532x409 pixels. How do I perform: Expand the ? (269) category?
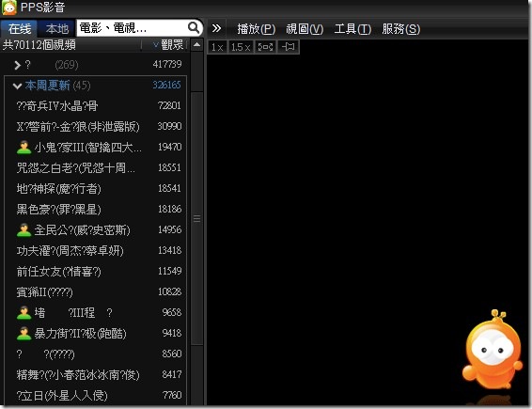pos(17,65)
